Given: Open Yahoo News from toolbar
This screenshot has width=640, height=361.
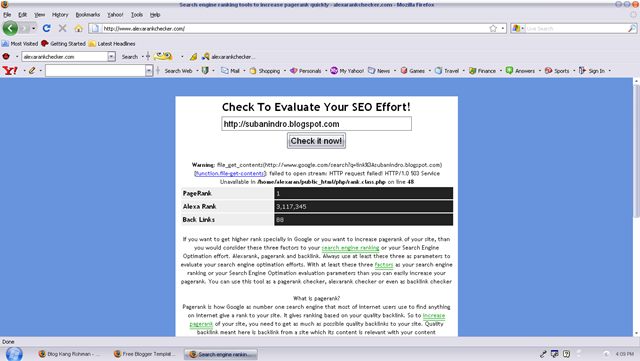Looking at the screenshot, I should coord(379,71).
